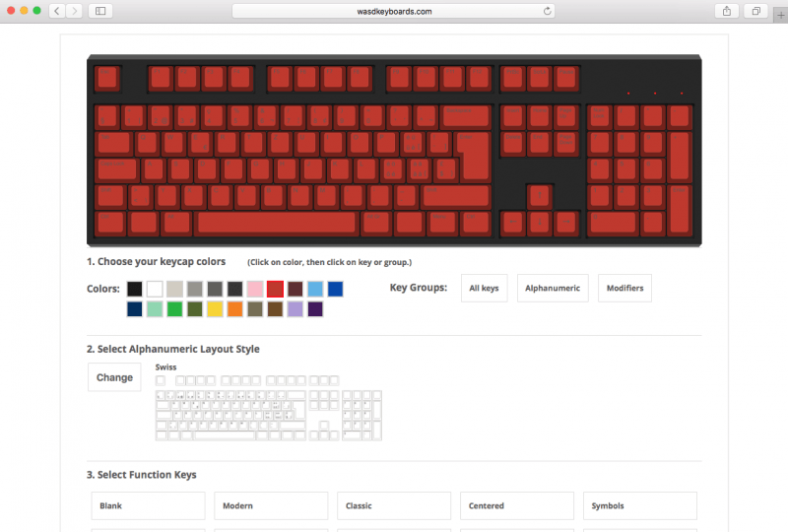The height and width of the screenshot is (532, 788).
Task: Click the Caps Lock key on the preview
Action: (x=117, y=169)
